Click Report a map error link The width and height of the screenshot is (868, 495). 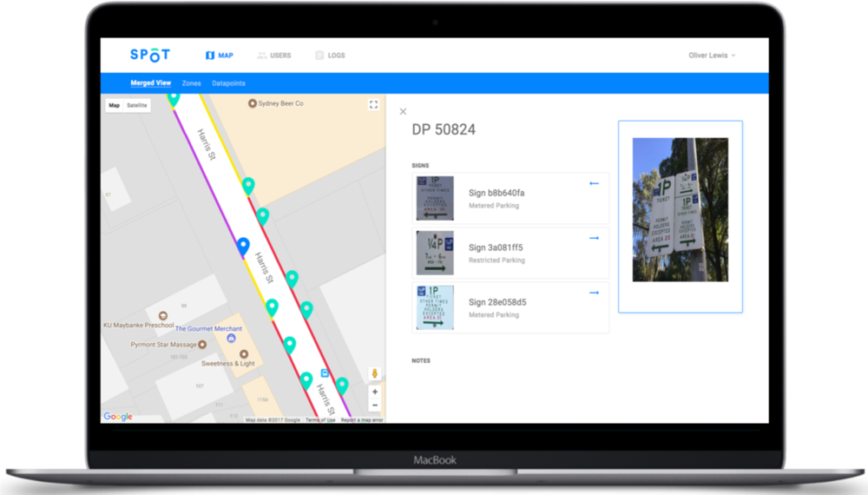point(362,420)
